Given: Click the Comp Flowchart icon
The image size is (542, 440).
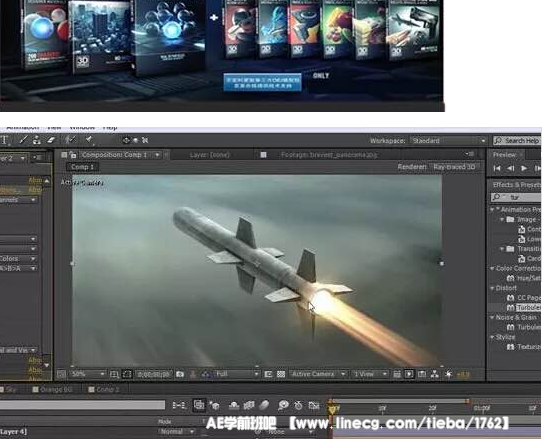Looking at the screenshot, I should [x=434, y=374].
